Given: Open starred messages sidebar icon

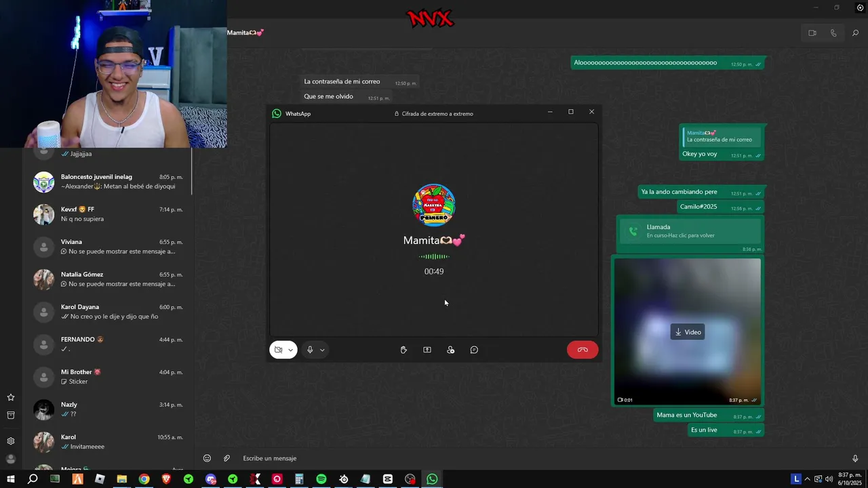Looking at the screenshot, I should click(11, 397).
